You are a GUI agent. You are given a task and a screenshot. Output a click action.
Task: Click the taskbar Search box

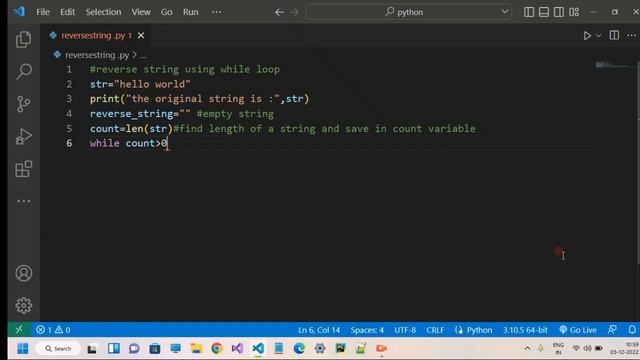[58, 349]
